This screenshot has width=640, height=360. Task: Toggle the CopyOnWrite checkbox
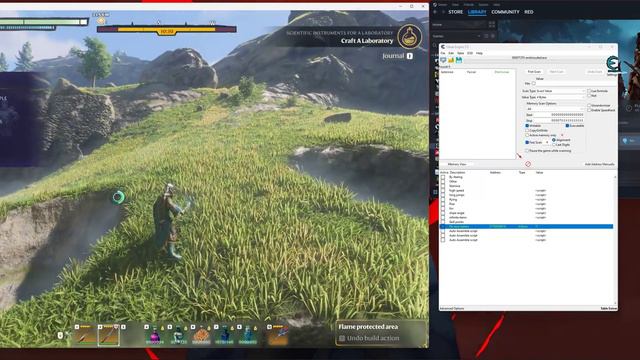[x=527, y=131]
